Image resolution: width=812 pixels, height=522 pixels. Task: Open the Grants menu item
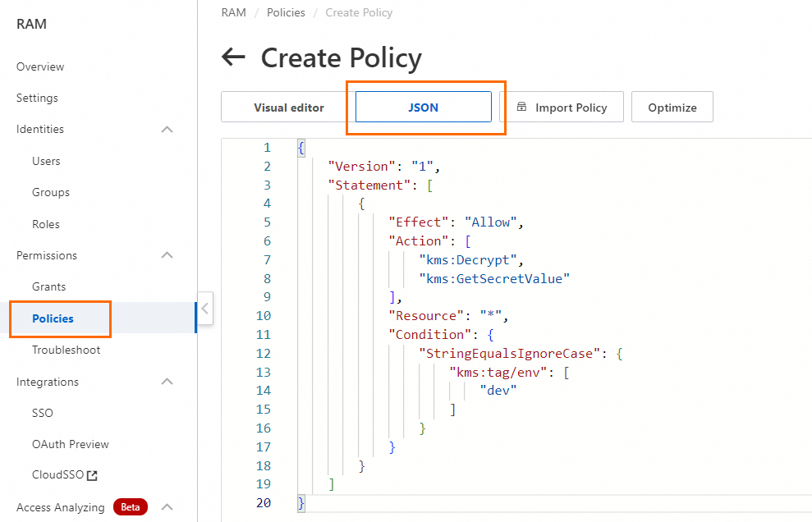[49, 287]
